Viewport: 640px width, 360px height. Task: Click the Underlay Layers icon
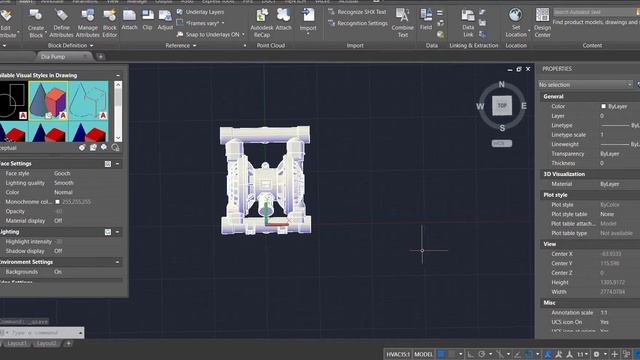point(180,12)
